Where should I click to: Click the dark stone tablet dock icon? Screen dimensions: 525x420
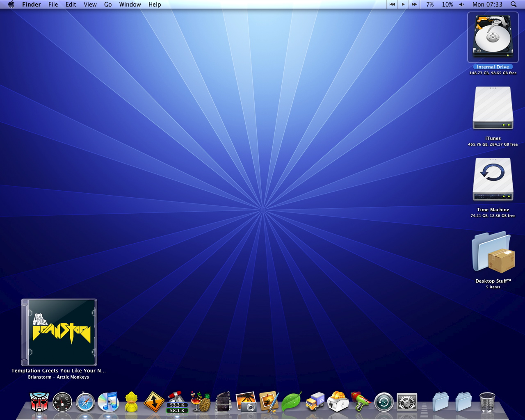(x=223, y=402)
